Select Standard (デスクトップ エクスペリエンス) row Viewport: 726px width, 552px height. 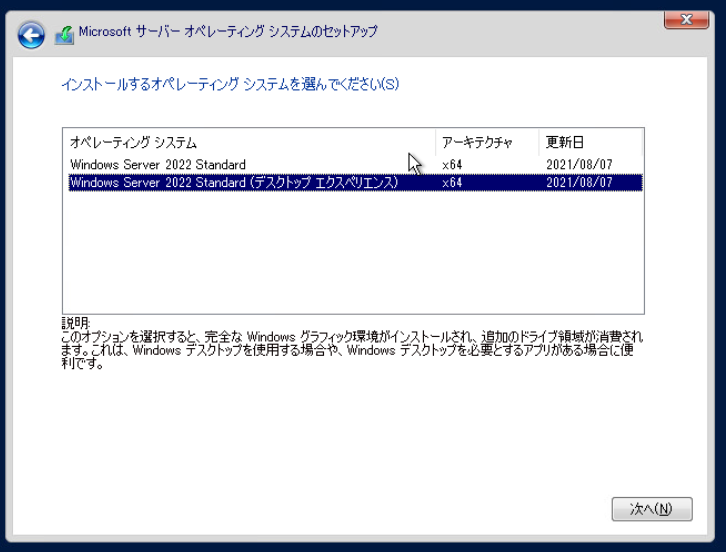tap(355, 182)
